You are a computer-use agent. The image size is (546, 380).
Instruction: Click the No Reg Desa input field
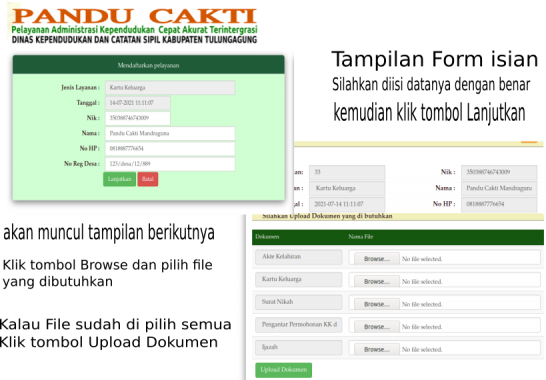coord(170,164)
